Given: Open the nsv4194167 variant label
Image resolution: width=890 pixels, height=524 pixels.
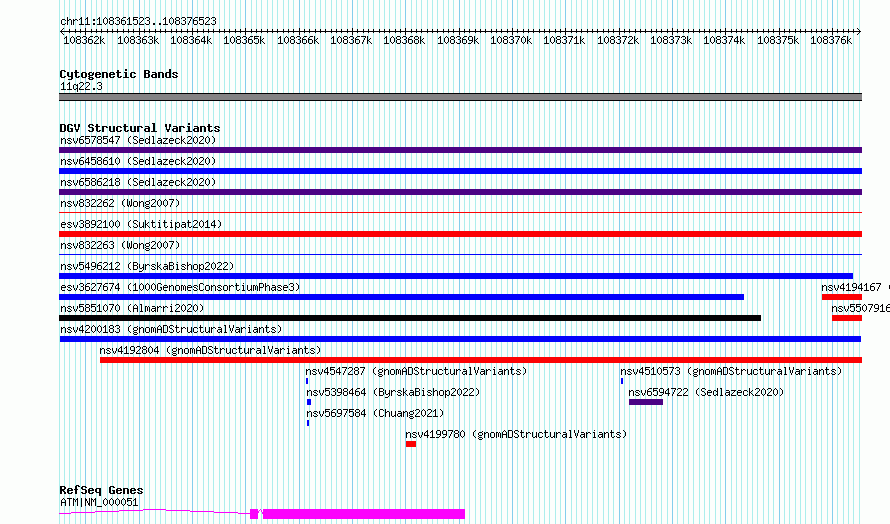Looking at the screenshot, I should pos(851,287).
